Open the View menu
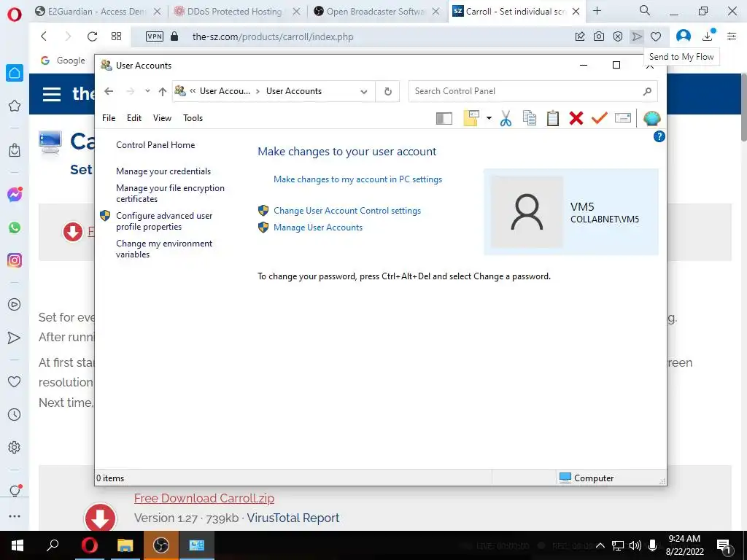 click(x=162, y=118)
